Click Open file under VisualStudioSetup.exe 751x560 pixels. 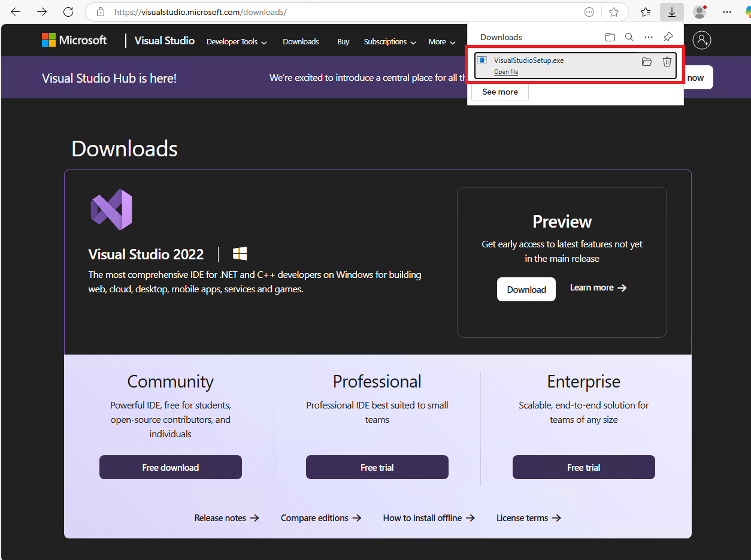(506, 72)
